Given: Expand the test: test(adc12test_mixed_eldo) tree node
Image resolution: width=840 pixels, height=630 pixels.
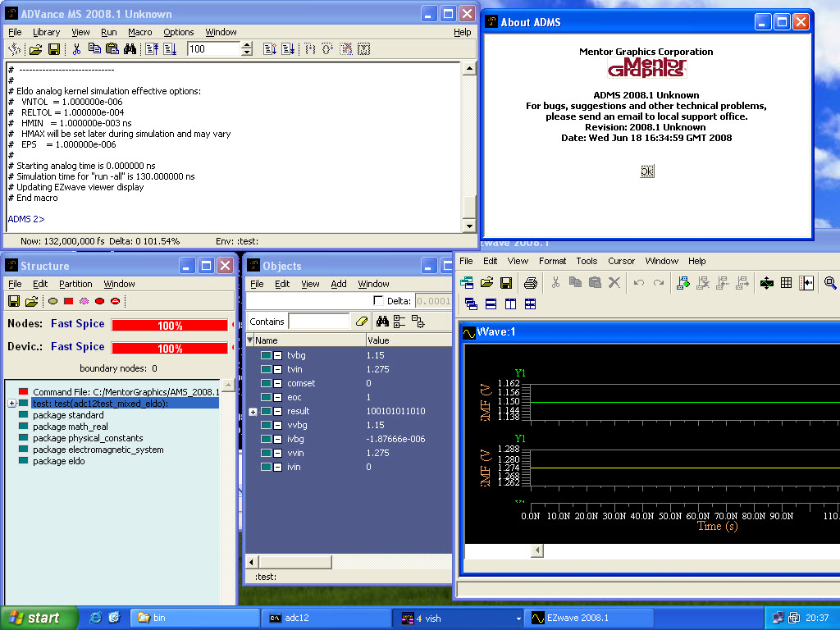Looking at the screenshot, I should (x=11, y=404).
